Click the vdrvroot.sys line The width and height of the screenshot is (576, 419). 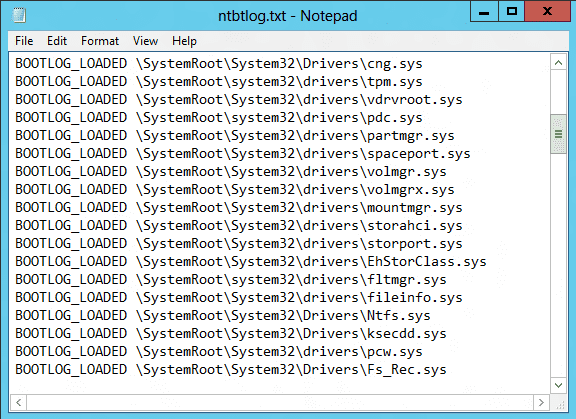click(x=239, y=100)
